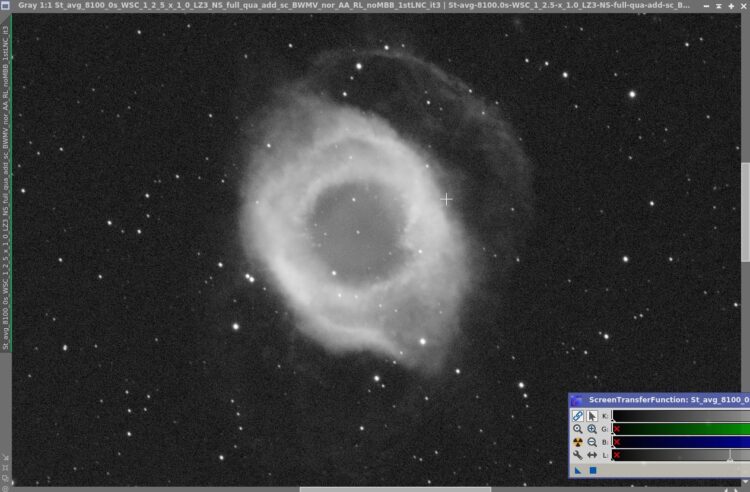Click the image window title bar

354,6
